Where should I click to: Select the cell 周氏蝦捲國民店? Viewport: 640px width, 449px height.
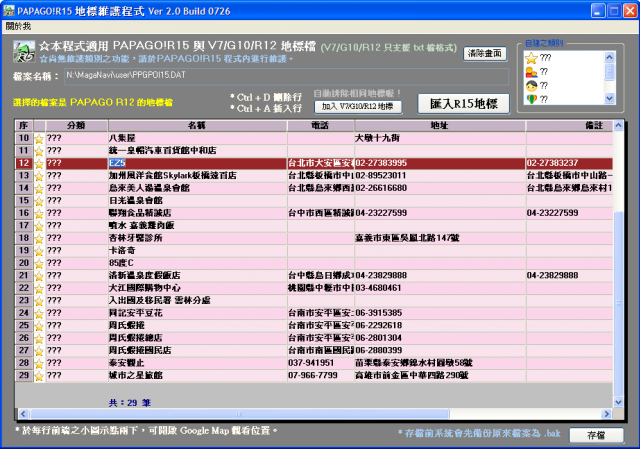[197, 350]
